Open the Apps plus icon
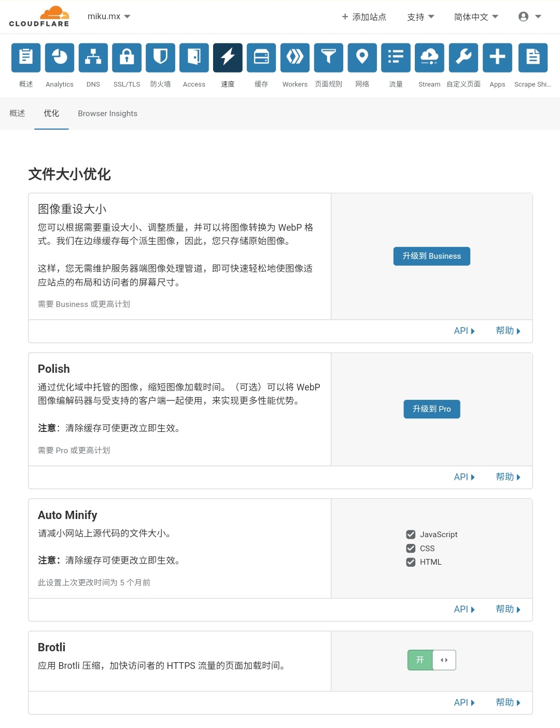Viewport: 560px width, 728px height. 497,58
